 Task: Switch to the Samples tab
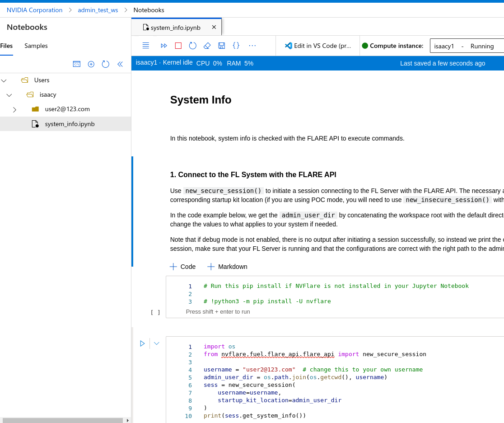tap(36, 46)
